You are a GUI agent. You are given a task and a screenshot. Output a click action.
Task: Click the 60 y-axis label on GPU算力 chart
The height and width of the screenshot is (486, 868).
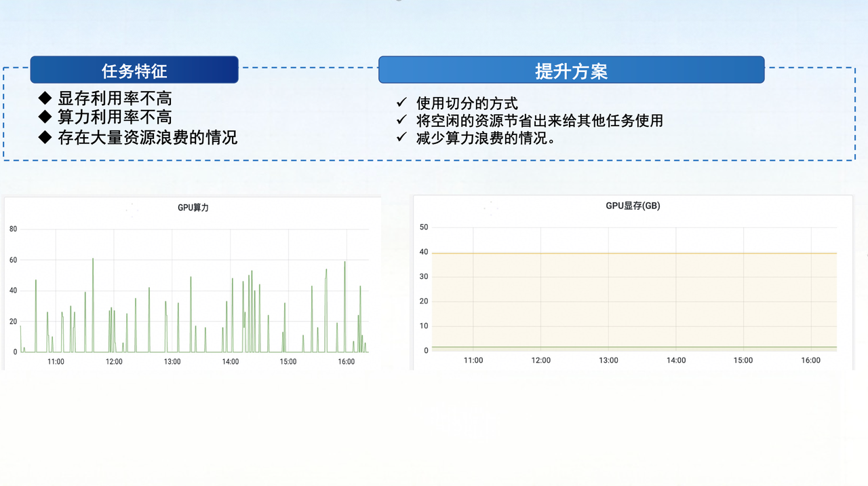[13, 260]
